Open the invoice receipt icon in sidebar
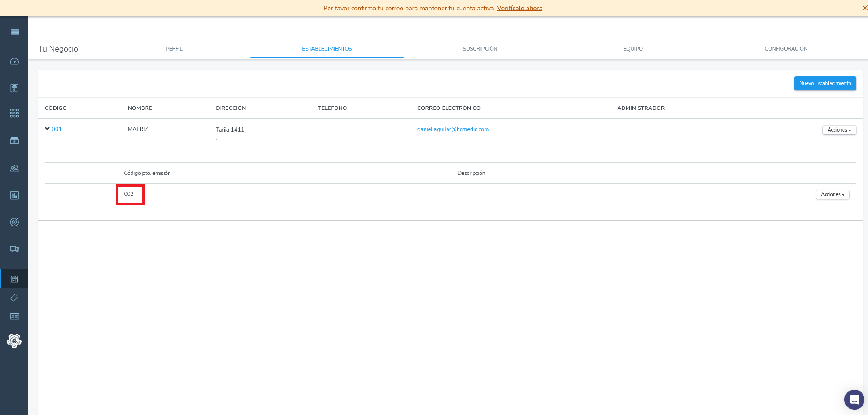The width and height of the screenshot is (868, 415). tap(14, 88)
